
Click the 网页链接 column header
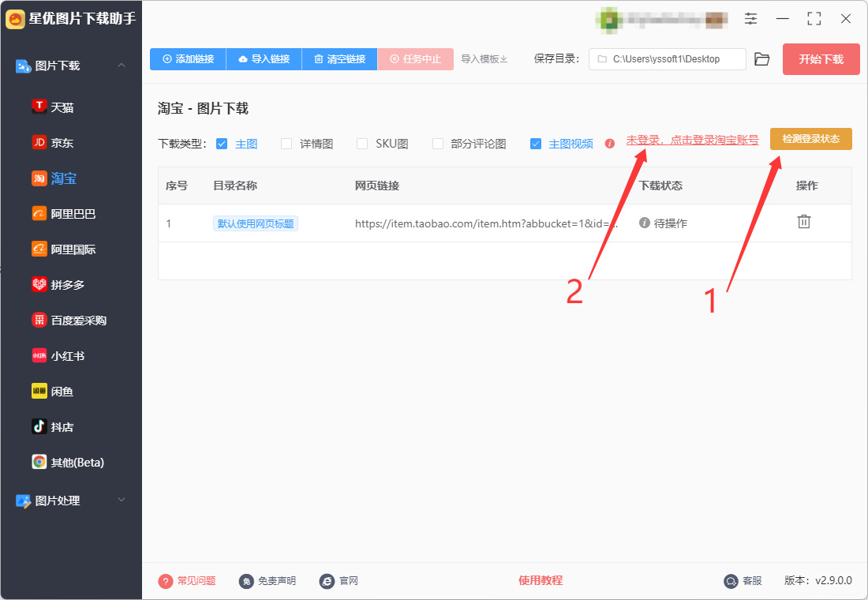(x=377, y=186)
